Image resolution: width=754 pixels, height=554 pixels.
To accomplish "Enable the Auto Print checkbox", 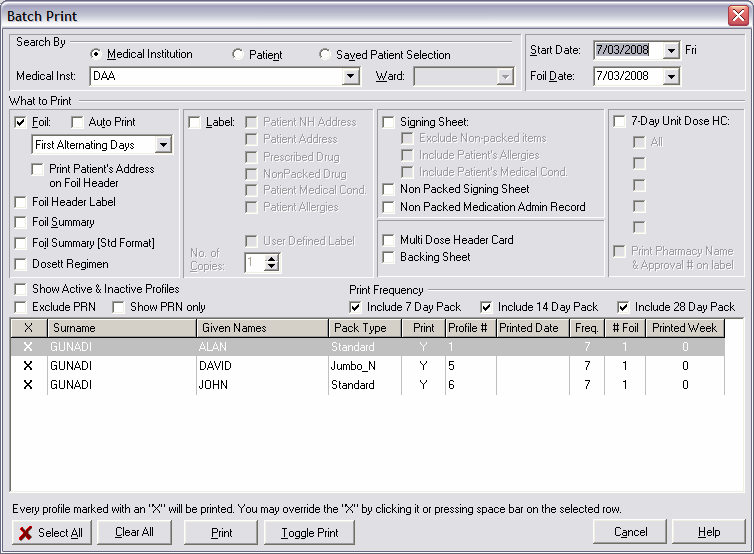I will pos(78,122).
